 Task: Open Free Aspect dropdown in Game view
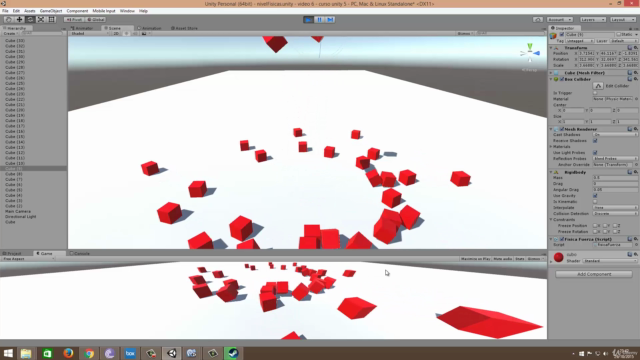(x=28, y=259)
